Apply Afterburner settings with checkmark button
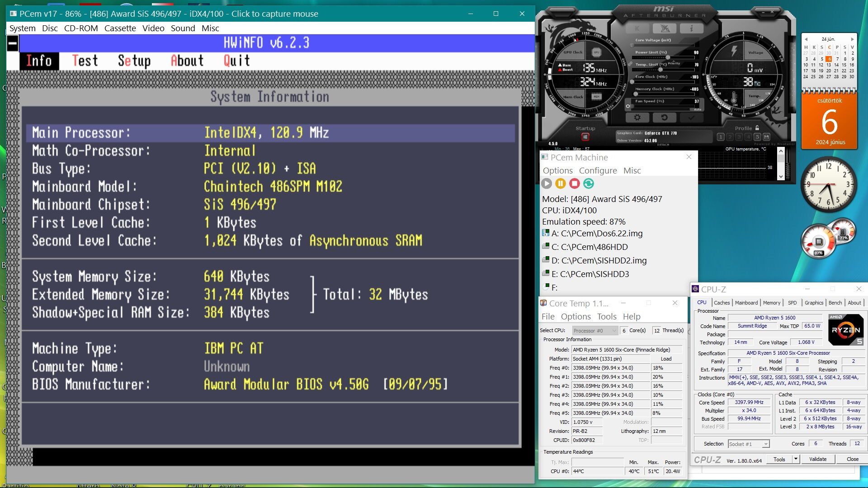Screen dimensions: 868x488 [691, 117]
